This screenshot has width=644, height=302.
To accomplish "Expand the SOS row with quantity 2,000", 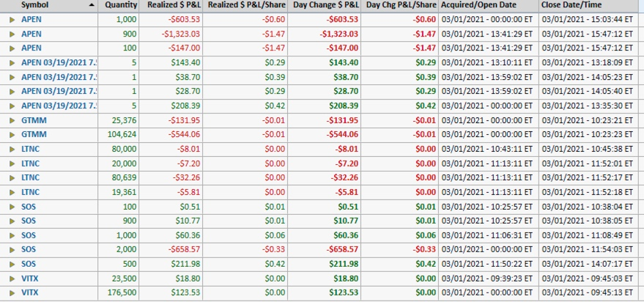I will pyautogui.click(x=12, y=249).
